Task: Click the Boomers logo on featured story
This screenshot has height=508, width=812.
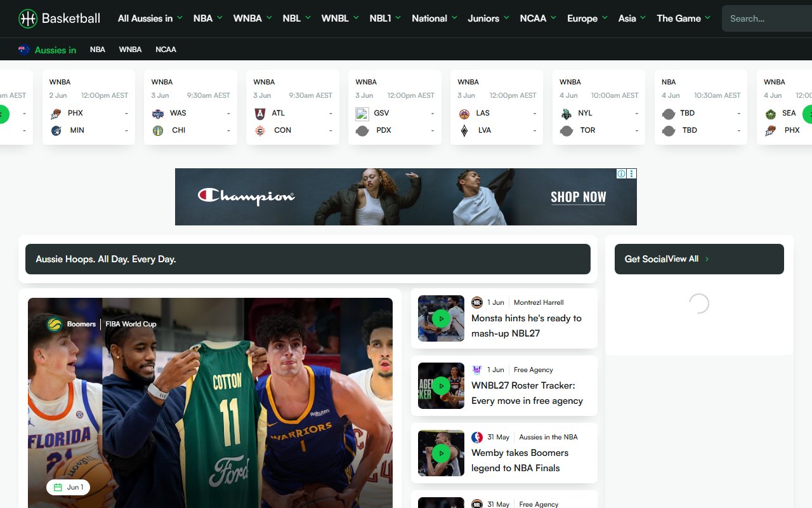Action: click(x=55, y=324)
